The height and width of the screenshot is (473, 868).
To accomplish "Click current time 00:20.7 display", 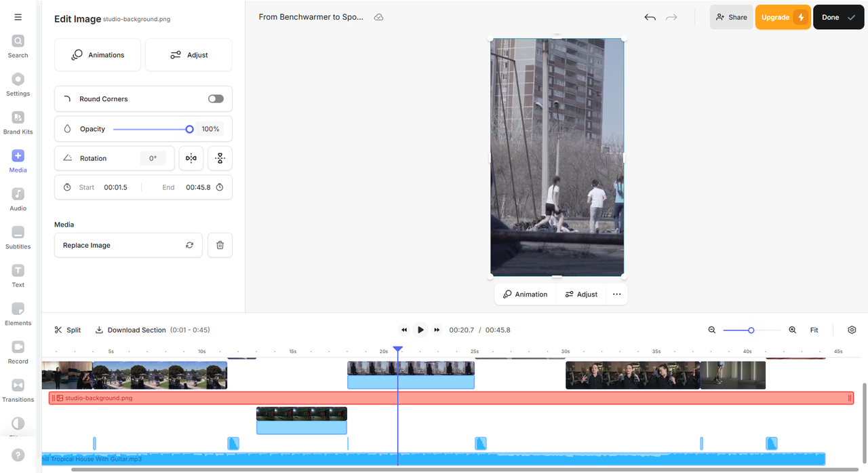I will pos(461,330).
